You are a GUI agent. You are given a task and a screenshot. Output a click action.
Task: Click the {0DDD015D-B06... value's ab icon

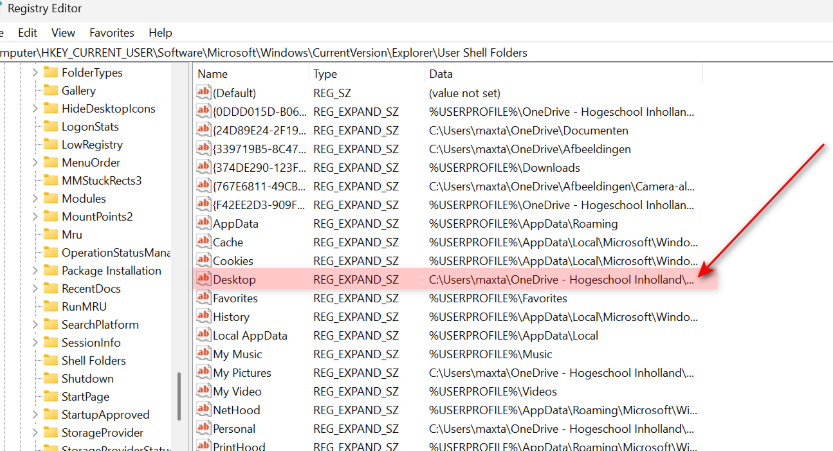203,111
